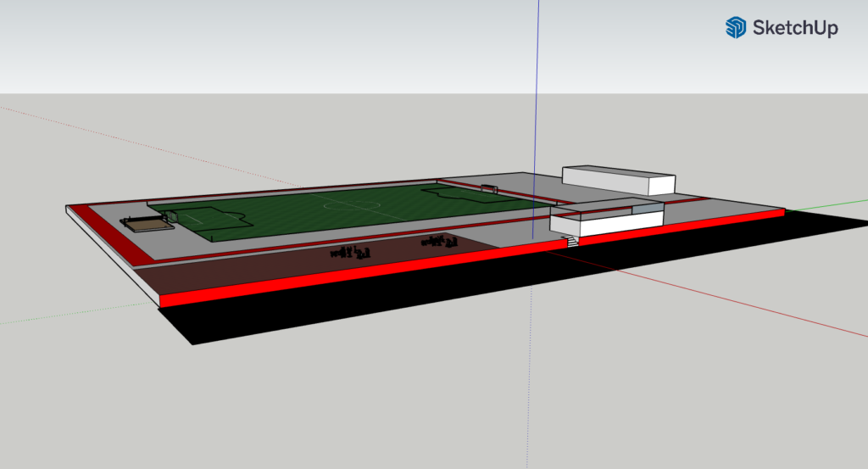Select the center circle on the pitch

point(352,205)
